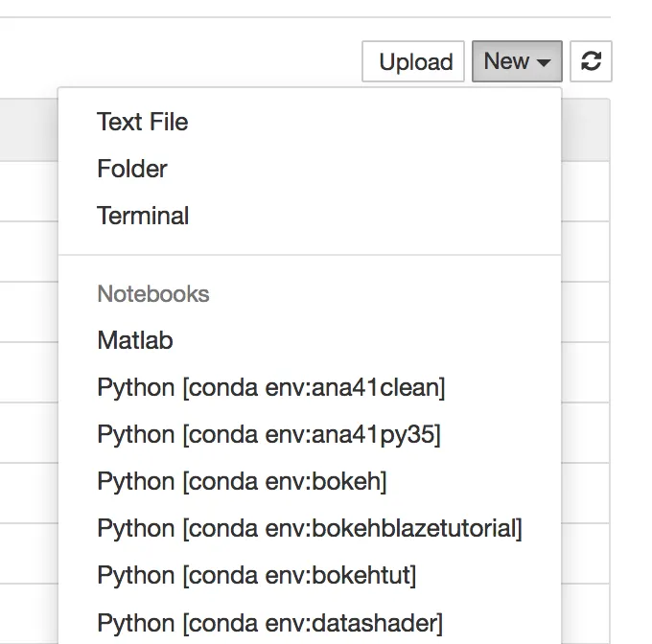
Task: Click the blank list row beside Folder
Action: [29, 192]
